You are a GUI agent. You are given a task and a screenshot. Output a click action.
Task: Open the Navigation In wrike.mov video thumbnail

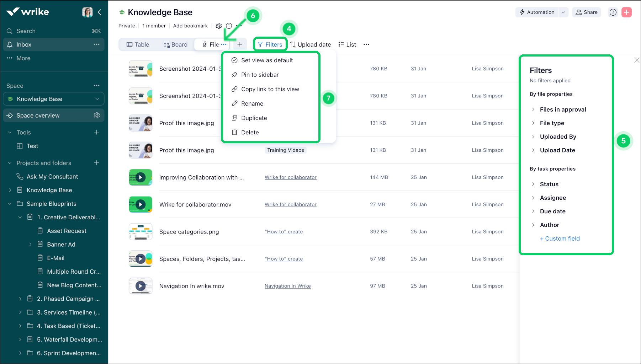pyautogui.click(x=140, y=285)
